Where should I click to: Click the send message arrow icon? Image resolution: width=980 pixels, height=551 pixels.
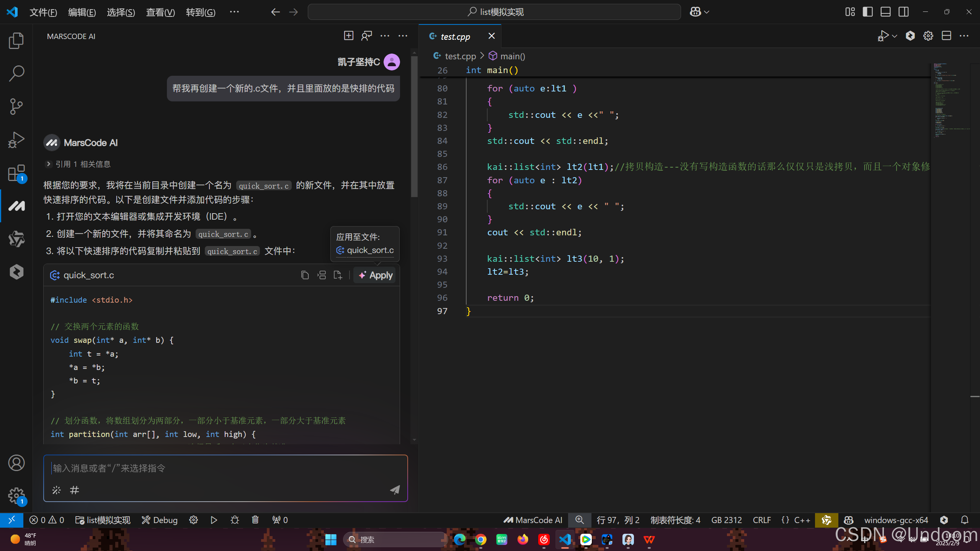click(x=395, y=490)
